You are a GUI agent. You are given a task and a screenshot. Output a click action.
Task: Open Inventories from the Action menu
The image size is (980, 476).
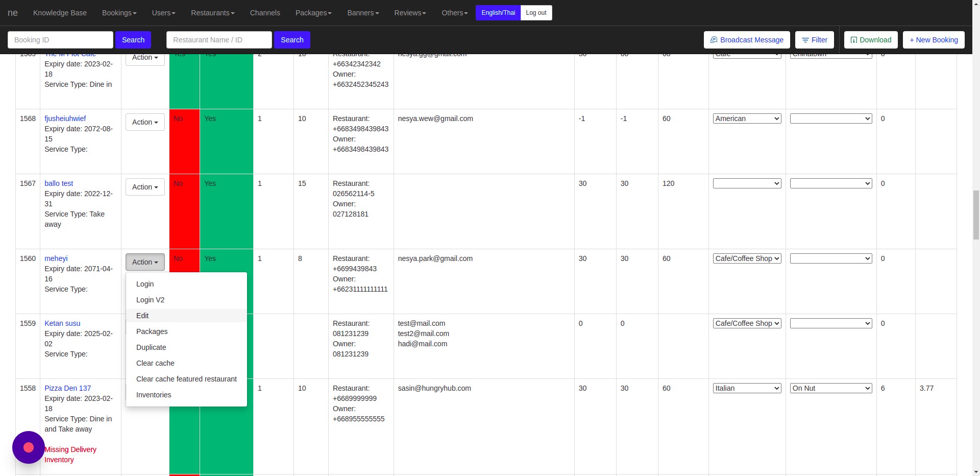click(154, 395)
